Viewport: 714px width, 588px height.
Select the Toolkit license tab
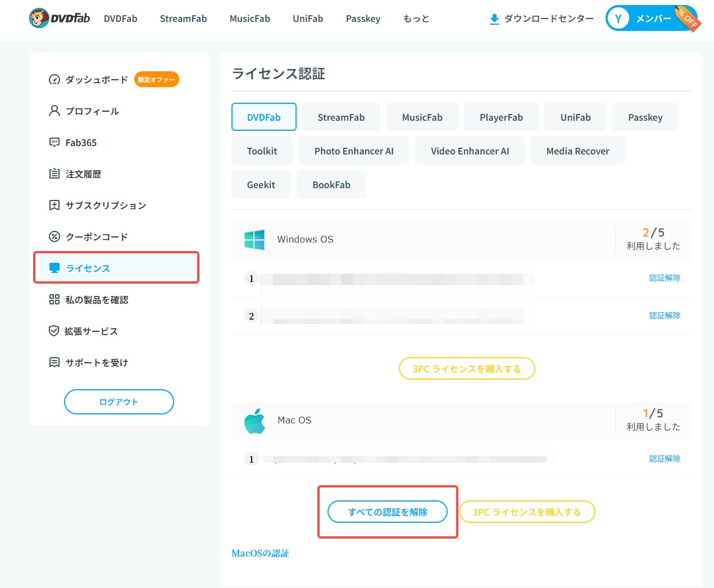[x=262, y=151]
